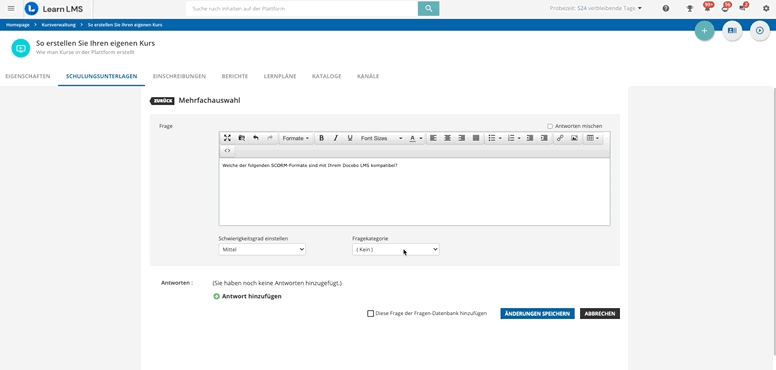Redo the edit in editor toolbar
The width and height of the screenshot is (776, 370).
point(270,138)
